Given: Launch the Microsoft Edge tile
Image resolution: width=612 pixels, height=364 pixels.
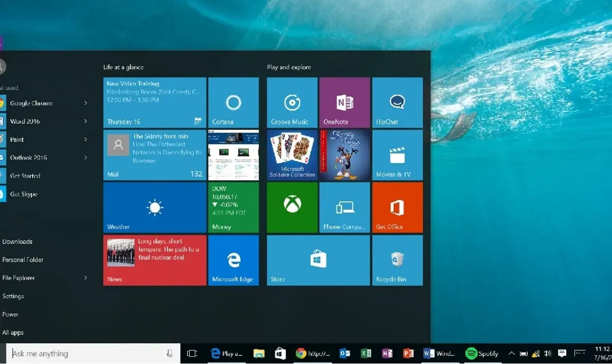Looking at the screenshot, I should pos(234,260).
